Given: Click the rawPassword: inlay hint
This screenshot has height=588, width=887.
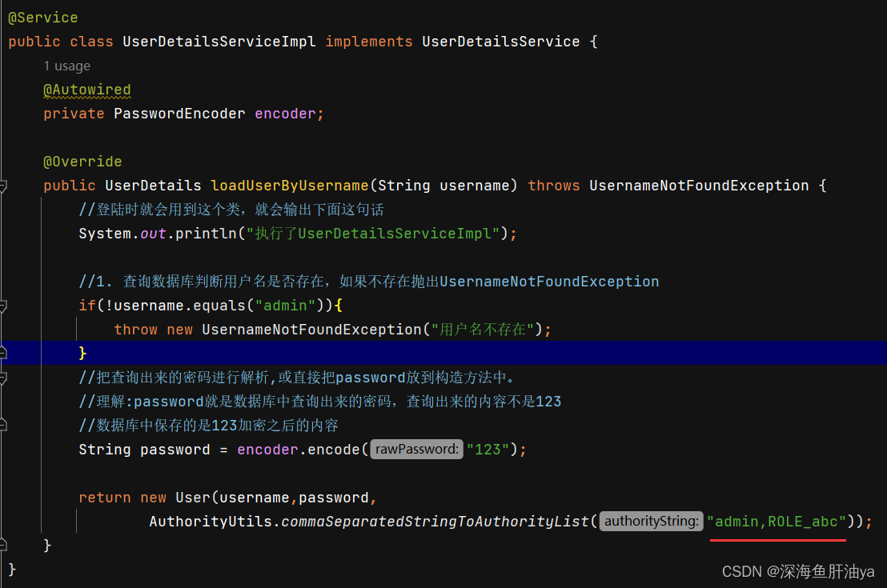Looking at the screenshot, I should (416, 449).
